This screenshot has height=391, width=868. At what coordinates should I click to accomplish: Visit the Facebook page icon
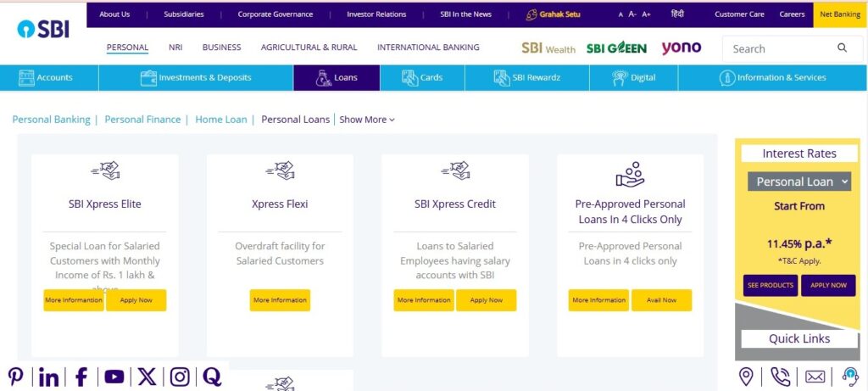click(81, 377)
